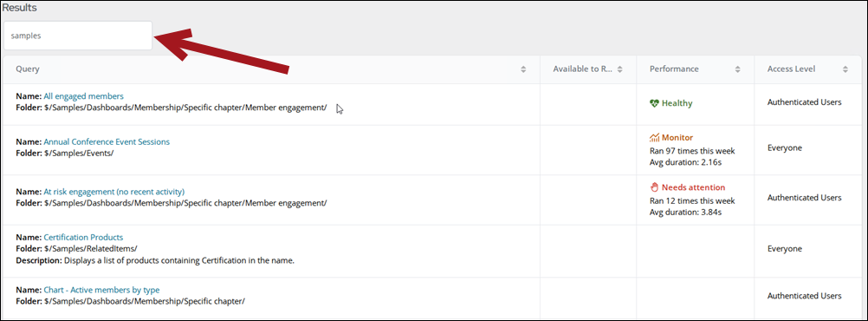The width and height of the screenshot is (868, 321).
Task: Click the Performance column header label
Action: pos(674,69)
